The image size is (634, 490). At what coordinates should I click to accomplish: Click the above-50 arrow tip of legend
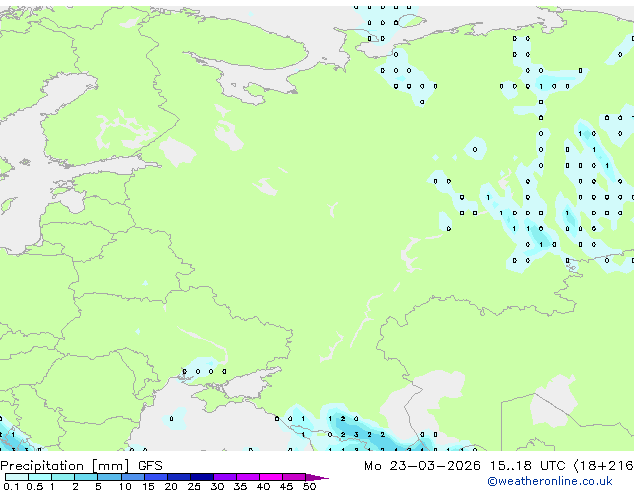click(x=317, y=477)
